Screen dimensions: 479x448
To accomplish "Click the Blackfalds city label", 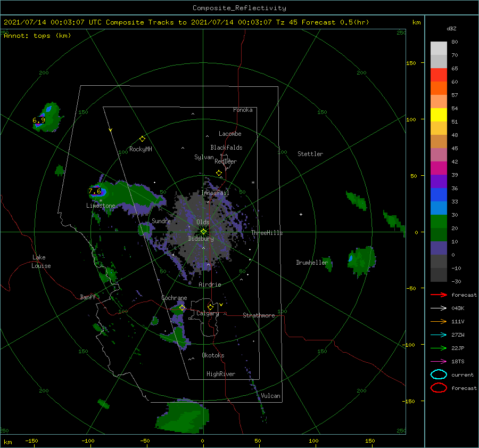I will tap(226, 148).
